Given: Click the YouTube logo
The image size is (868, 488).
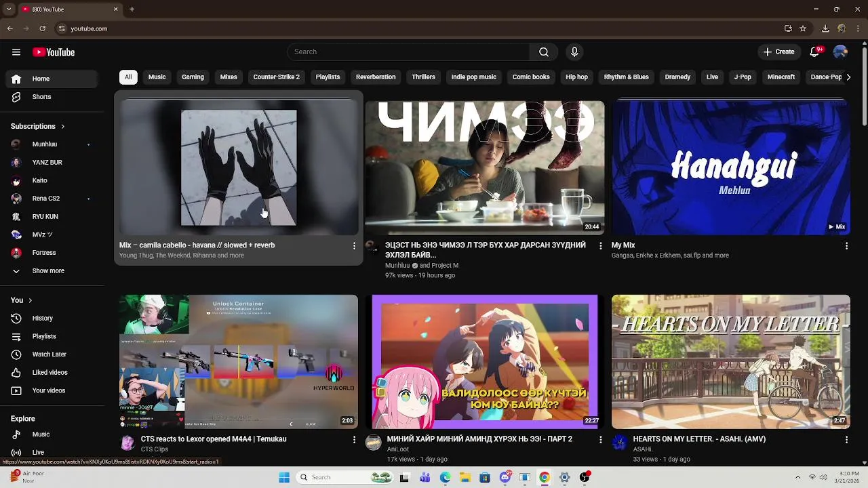Looking at the screenshot, I should (x=54, y=52).
